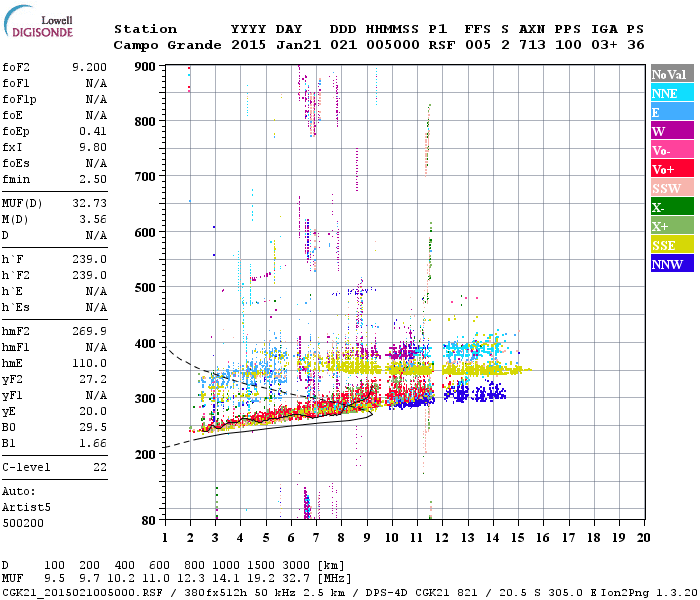700x600 pixels.
Task: Click the hmE value 110.0
Action: [x=89, y=363]
